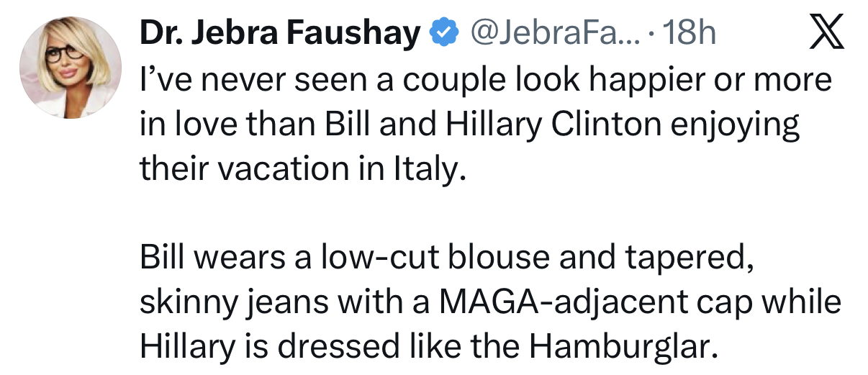868x375 pixels.
Task: Click the line "their vacation in Italy."
Action: pyautogui.click(x=298, y=168)
